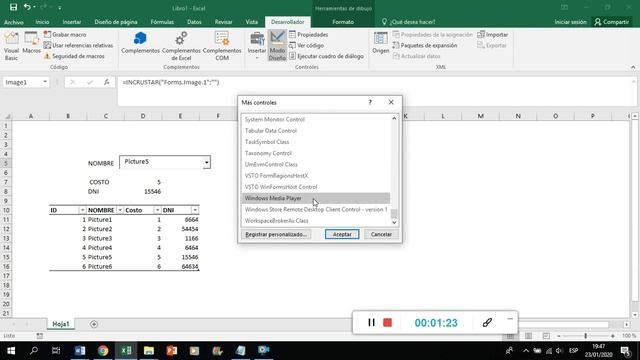
Task: Select the Hoja1 sheet tab
Action: [61, 324]
